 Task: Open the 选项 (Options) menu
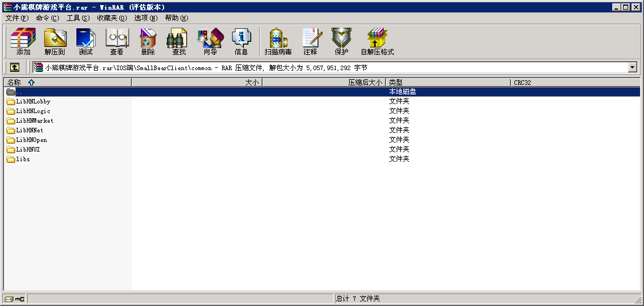[145, 18]
